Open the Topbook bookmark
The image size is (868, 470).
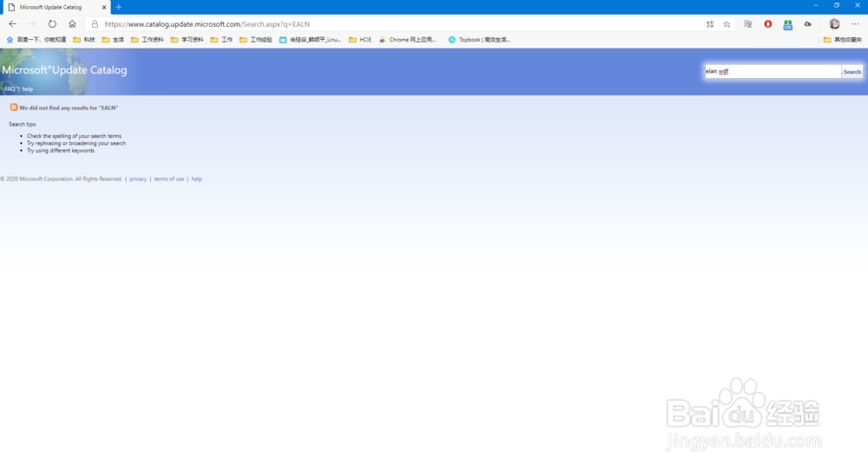(x=479, y=40)
